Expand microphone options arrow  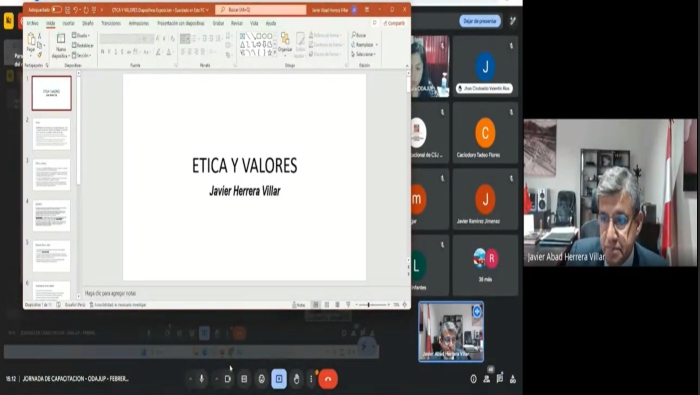190,379
